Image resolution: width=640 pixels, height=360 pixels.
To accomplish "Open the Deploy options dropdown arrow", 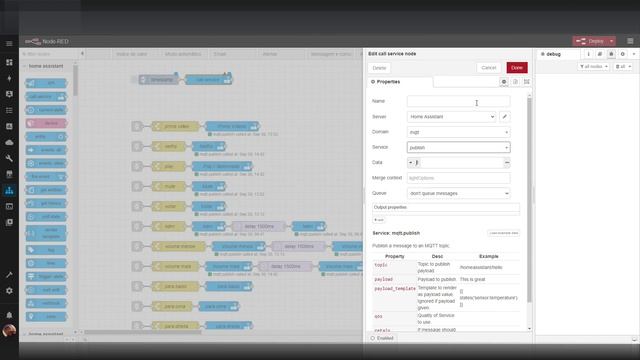I will coord(611,41).
